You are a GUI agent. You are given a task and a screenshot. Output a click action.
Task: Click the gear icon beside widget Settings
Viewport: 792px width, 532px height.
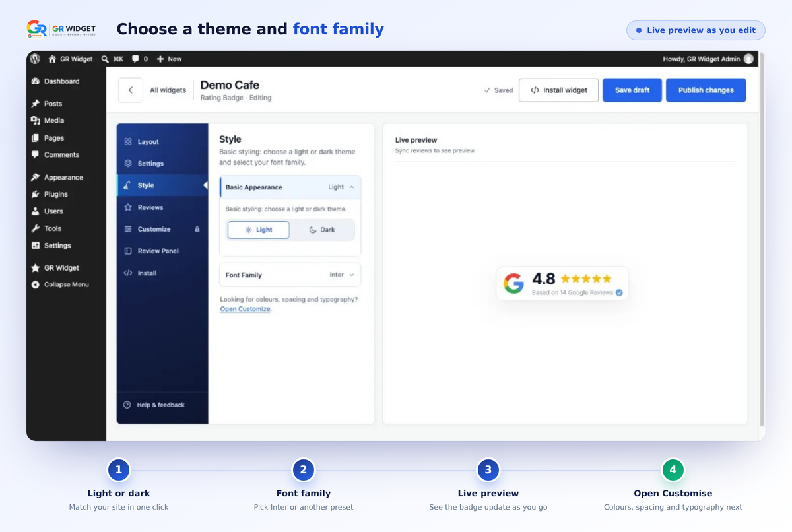tap(128, 163)
